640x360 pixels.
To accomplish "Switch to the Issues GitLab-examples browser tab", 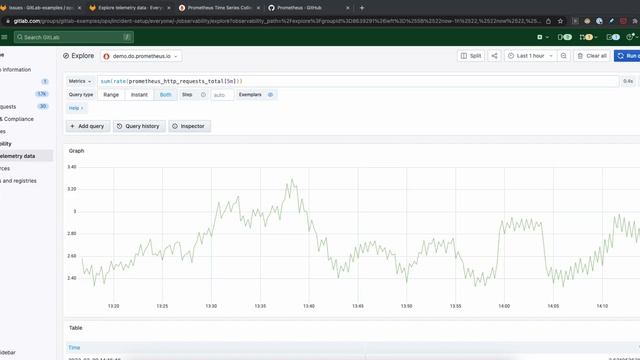I will [41, 8].
